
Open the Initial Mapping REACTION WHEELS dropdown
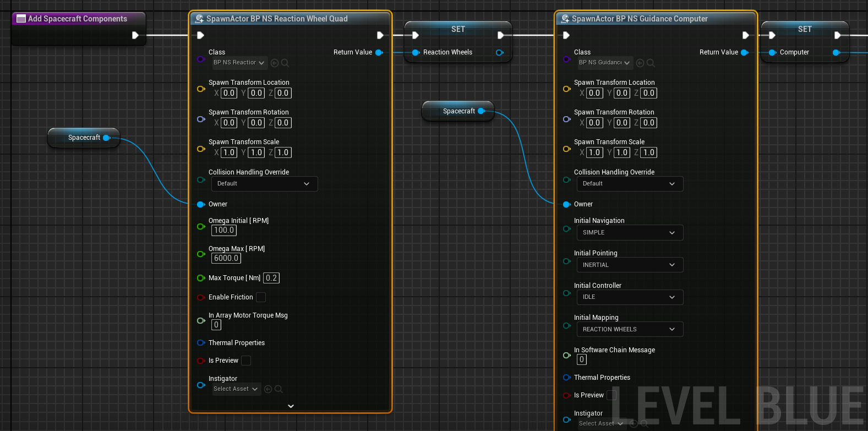point(629,329)
